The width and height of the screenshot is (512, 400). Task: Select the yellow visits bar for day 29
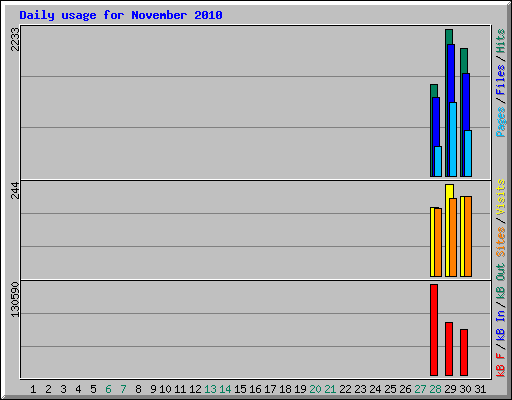449,191
